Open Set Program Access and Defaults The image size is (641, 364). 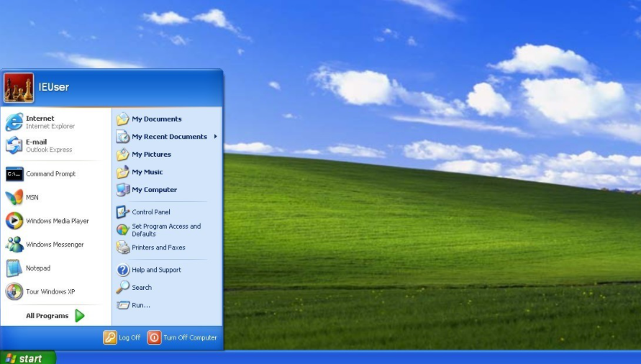(x=165, y=229)
